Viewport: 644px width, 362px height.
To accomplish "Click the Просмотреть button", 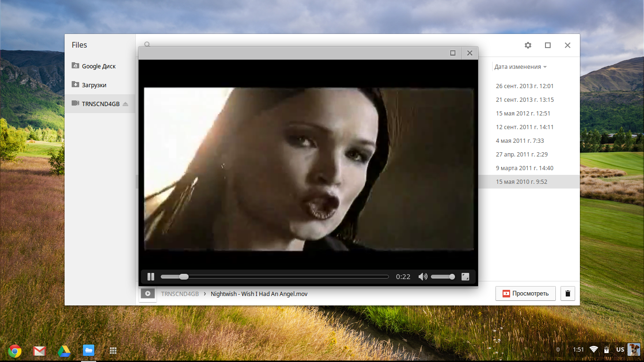I will click(525, 294).
